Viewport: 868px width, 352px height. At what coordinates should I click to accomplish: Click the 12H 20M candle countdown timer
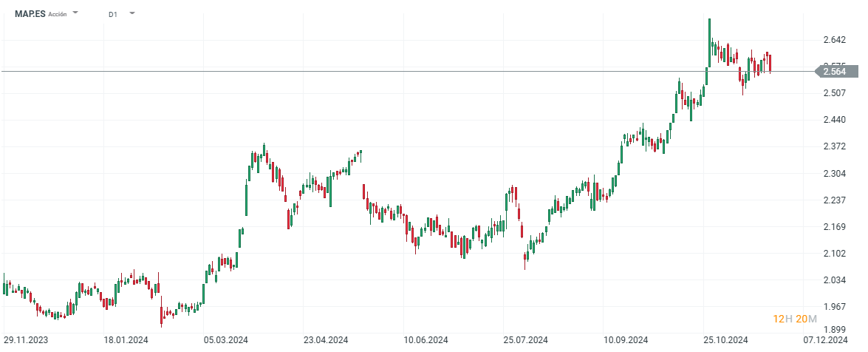pos(795,319)
